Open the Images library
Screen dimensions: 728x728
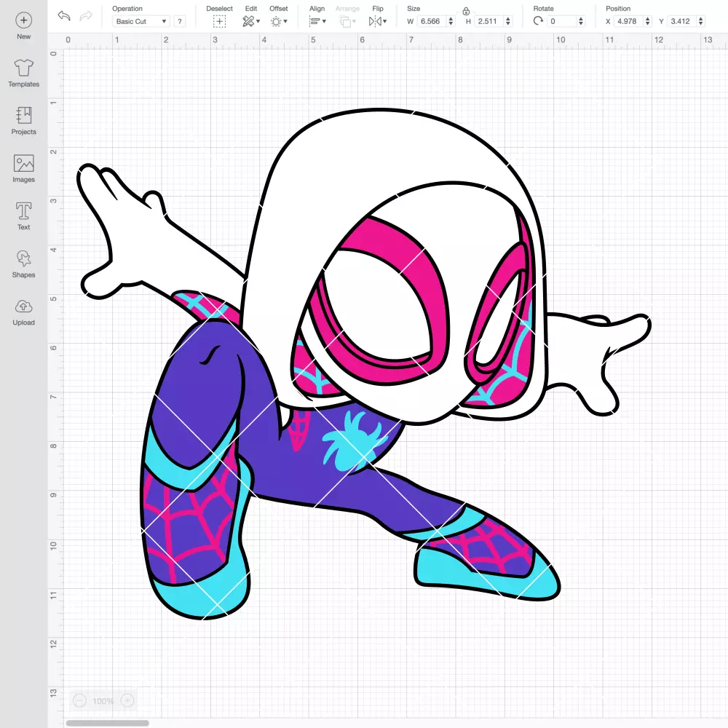[24, 169]
